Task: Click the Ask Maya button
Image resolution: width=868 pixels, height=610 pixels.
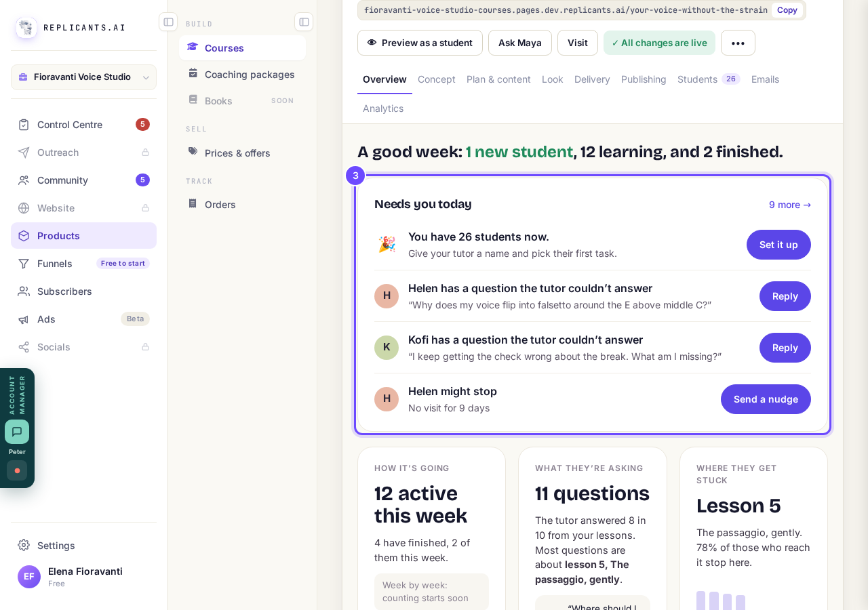Action: [520, 43]
